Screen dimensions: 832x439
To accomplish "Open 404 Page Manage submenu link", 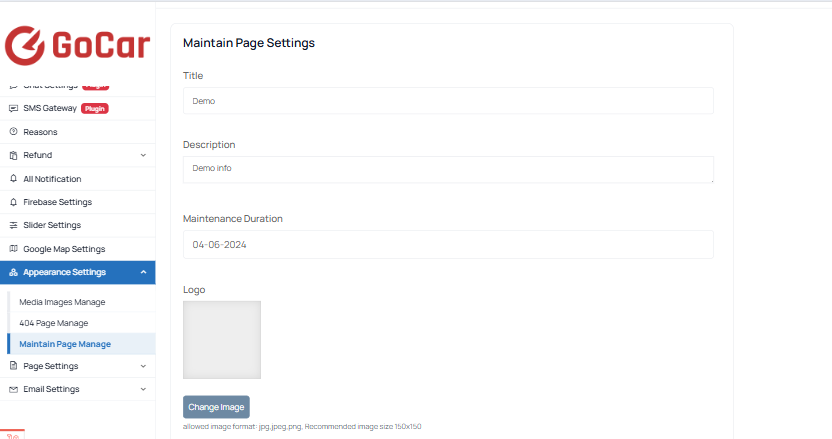I will 54,323.
